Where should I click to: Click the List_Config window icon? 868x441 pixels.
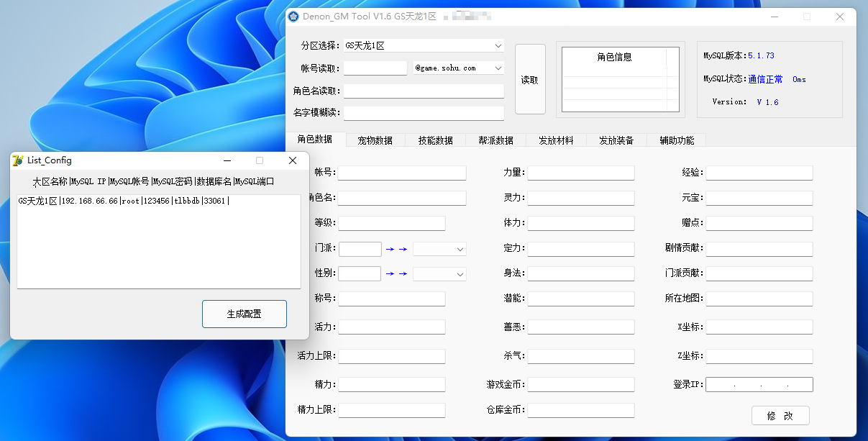[x=18, y=160]
